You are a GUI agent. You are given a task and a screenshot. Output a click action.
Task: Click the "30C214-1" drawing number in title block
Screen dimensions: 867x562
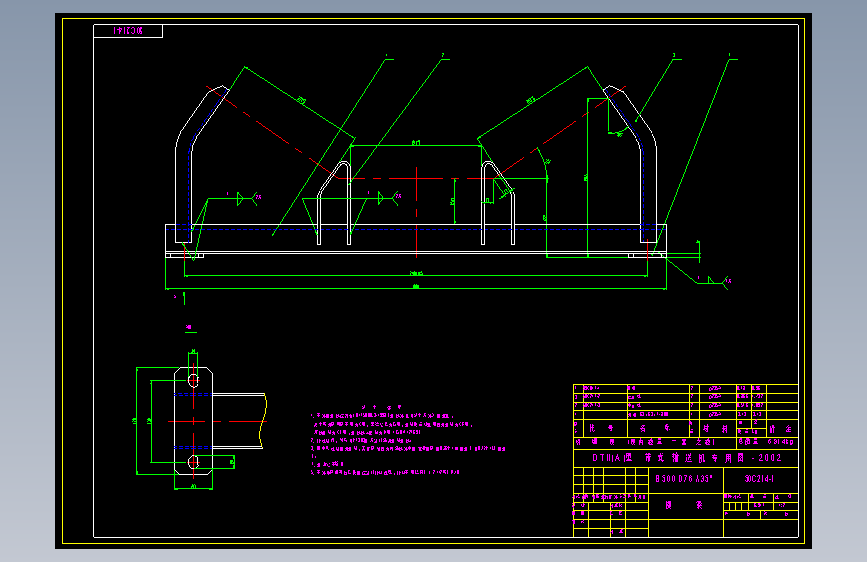tap(759, 478)
